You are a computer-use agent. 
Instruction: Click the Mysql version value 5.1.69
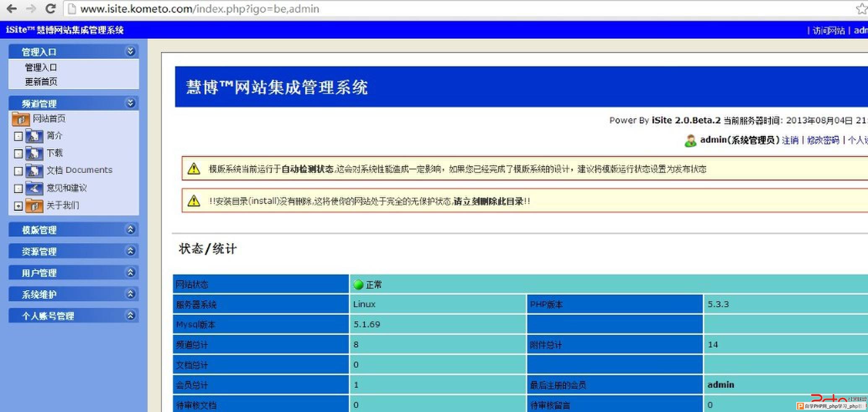click(x=366, y=324)
